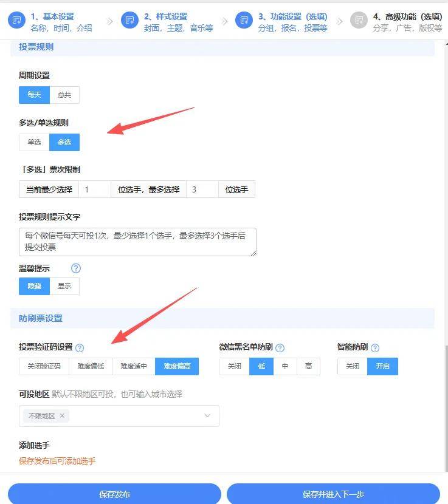Select 总共 for the voting period
Screen dimensions: 448x504
(64, 95)
